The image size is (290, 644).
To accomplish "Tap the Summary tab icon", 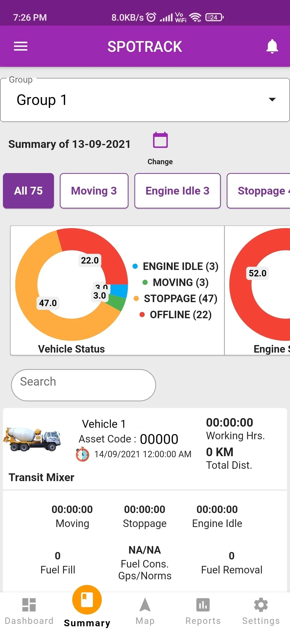I will coord(87,600).
